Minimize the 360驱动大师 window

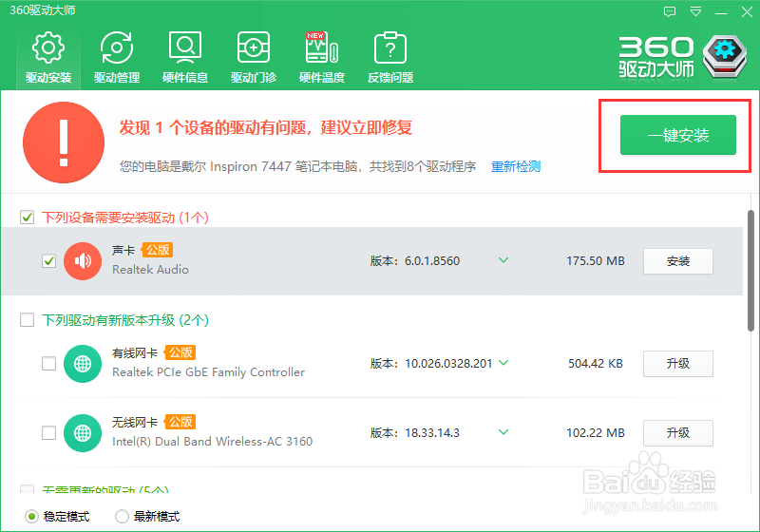(x=721, y=13)
